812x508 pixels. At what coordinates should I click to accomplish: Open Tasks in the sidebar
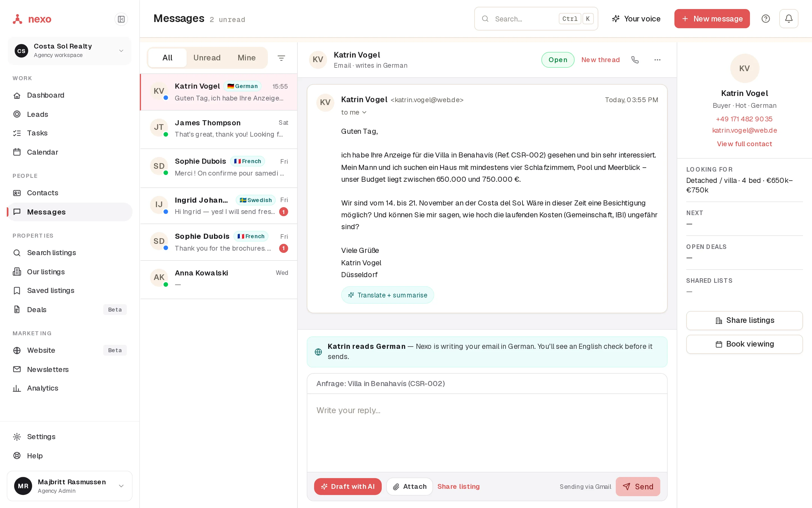click(x=69, y=133)
